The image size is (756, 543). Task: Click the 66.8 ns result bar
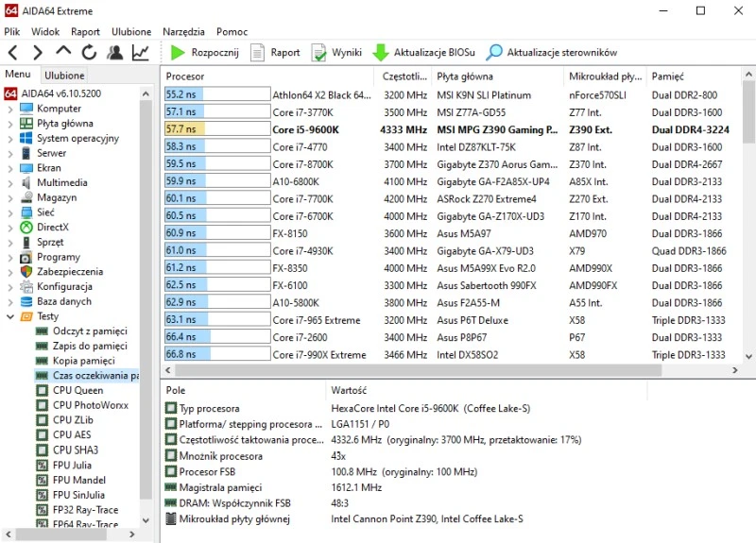[x=217, y=355]
